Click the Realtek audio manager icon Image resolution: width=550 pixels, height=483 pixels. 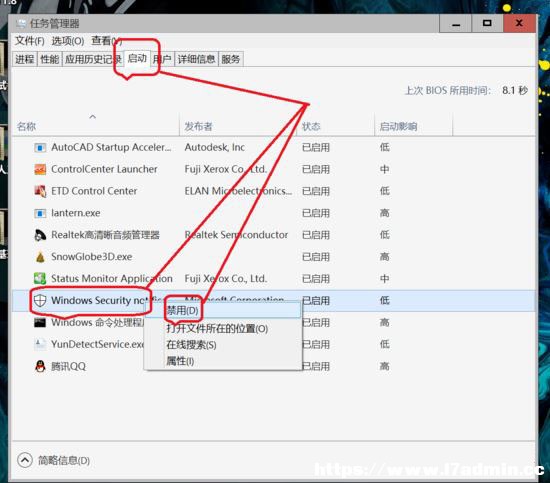coord(40,235)
